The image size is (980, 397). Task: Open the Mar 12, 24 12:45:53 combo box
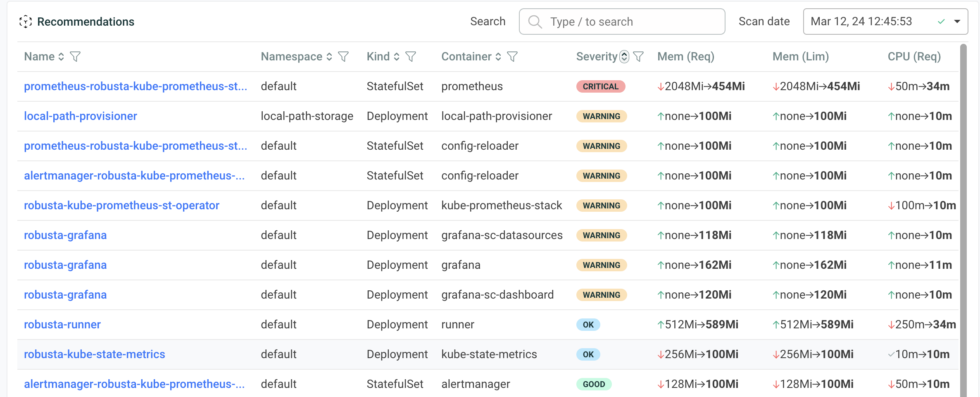coord(885,22)
